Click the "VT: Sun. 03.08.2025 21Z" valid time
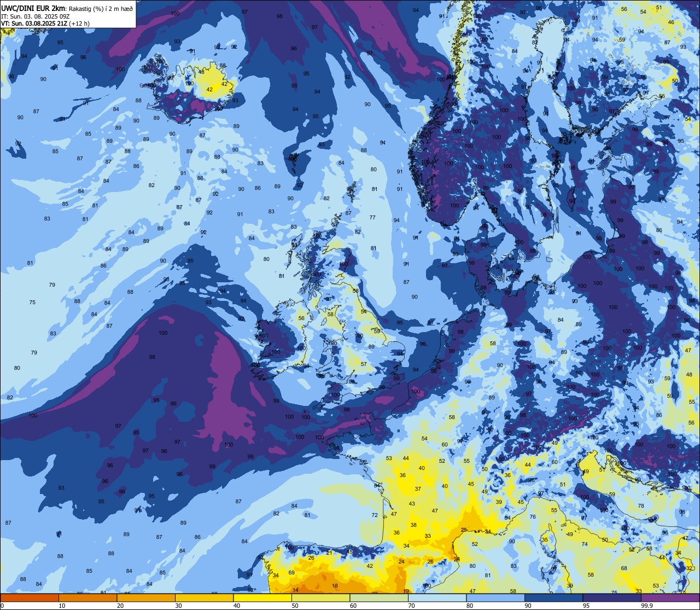Screen dimensions: 700x610 [x=34, y=24]
